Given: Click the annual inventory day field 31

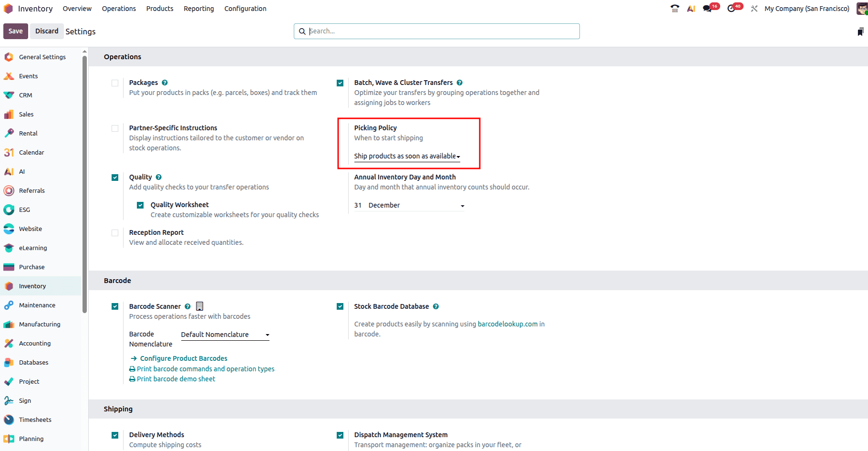Looking at the screenshot, I should [358, 205].
